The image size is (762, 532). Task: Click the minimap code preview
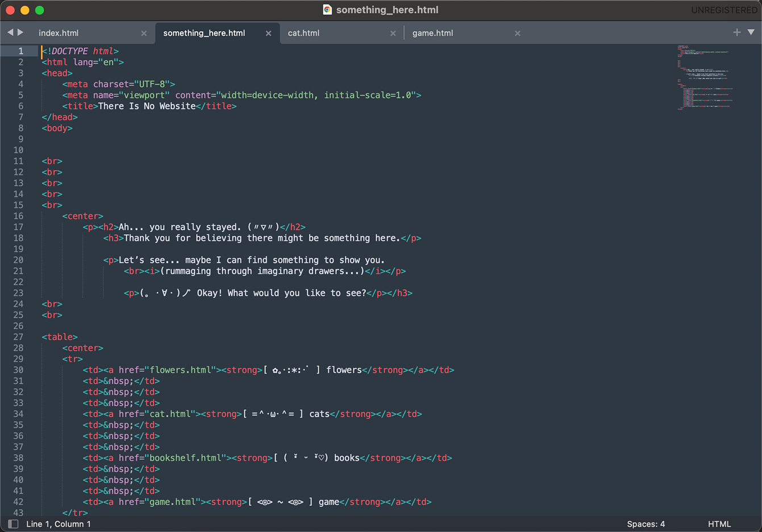pyautogui.click(x=705, y=77)
